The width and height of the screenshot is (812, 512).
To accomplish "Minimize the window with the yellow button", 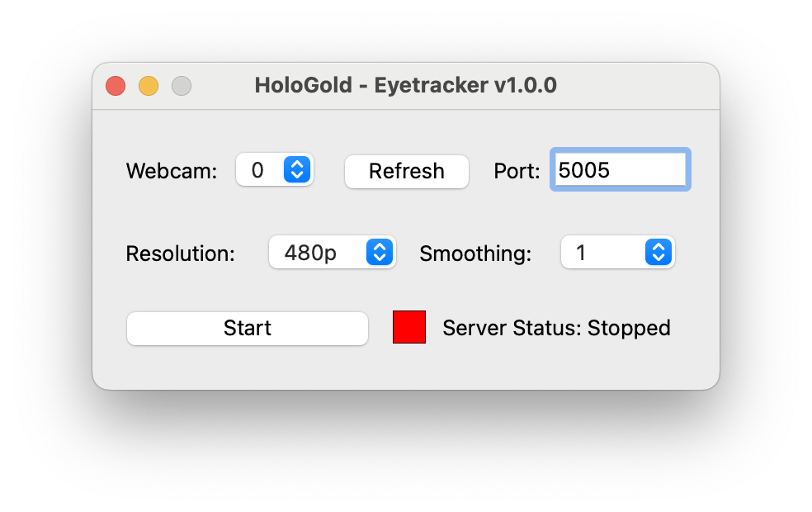I will tap(149, 86).
